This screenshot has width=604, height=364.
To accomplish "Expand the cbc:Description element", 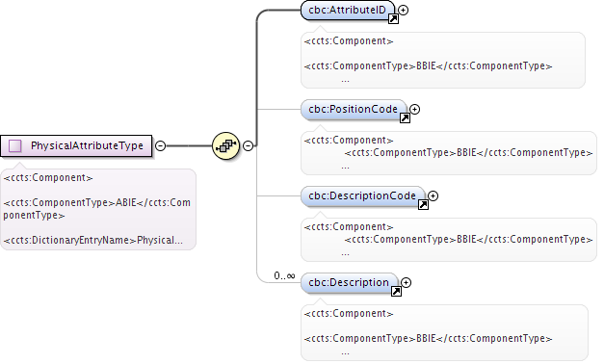I will click(406, 283).
